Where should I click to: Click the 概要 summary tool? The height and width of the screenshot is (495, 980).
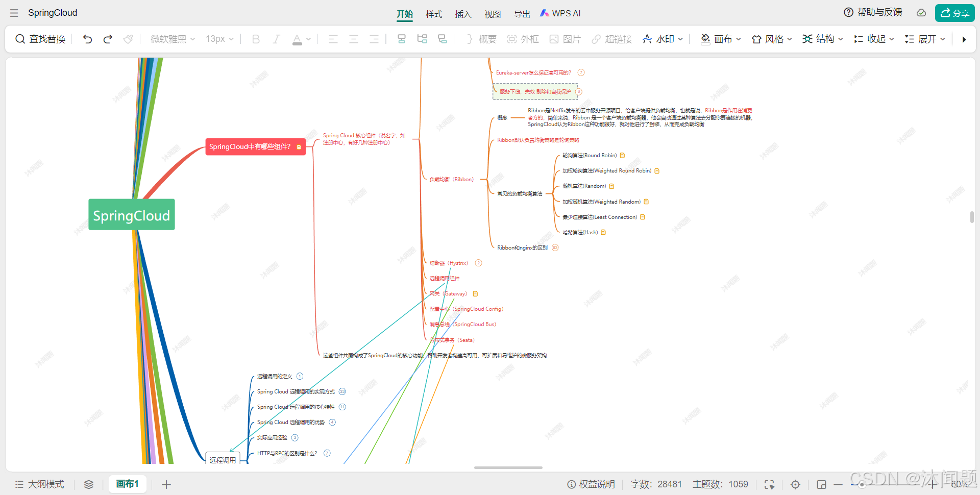(x=481, y=39)
